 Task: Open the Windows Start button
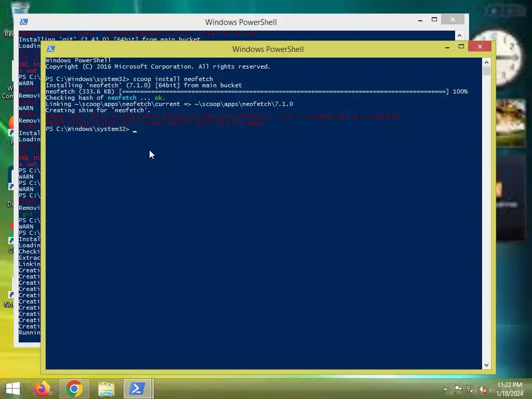pos(13,389)
